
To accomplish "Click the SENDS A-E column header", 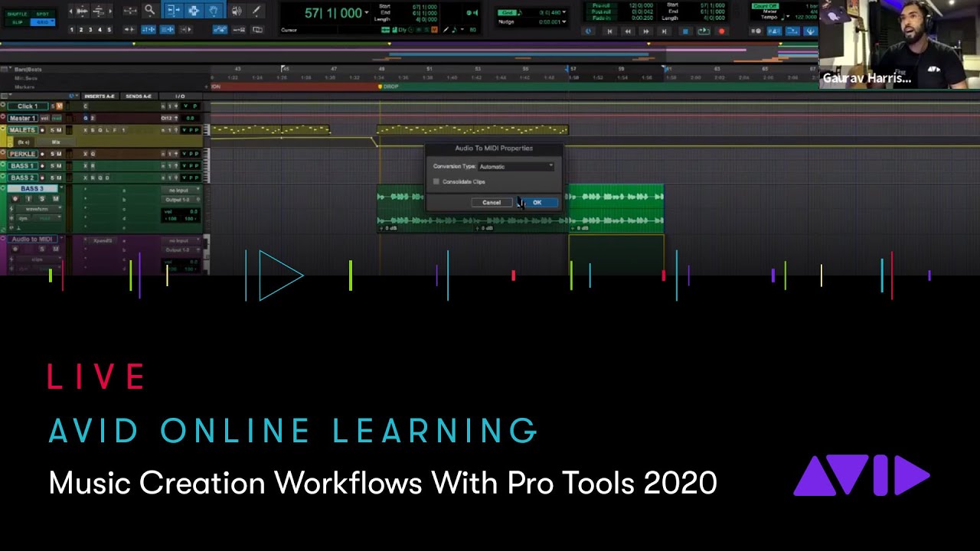I will 139,96.
